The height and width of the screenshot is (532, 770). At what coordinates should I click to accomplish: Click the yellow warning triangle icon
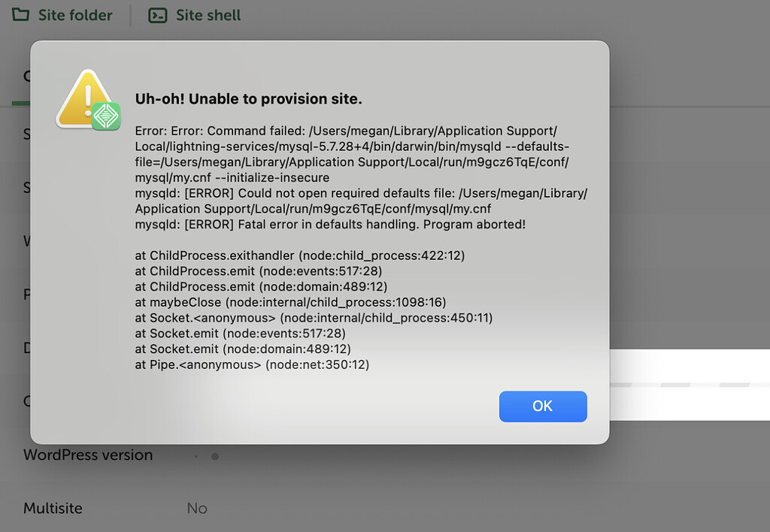[84, 98]
